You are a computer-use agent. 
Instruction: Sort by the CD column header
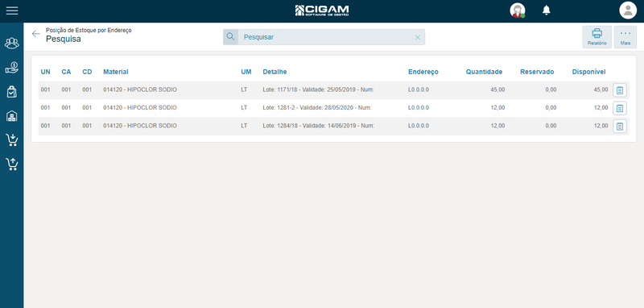tap(87, 72)
